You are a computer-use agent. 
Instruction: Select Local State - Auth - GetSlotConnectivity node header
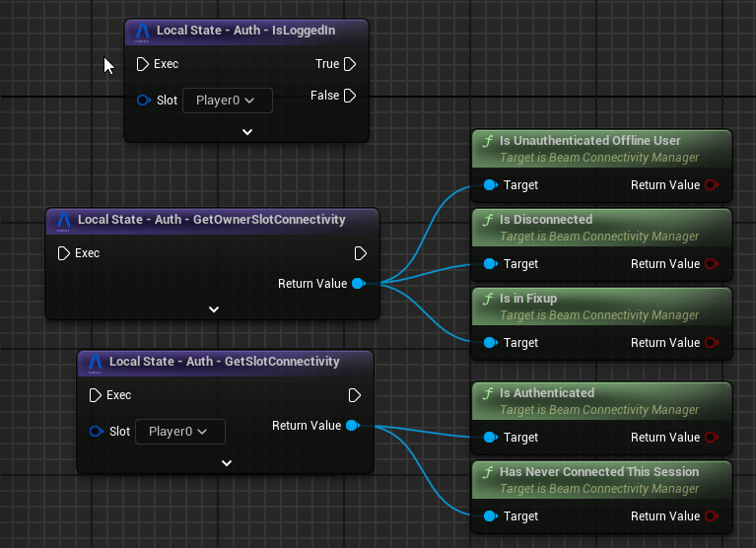pyautogui.click(x=224, y=362)
